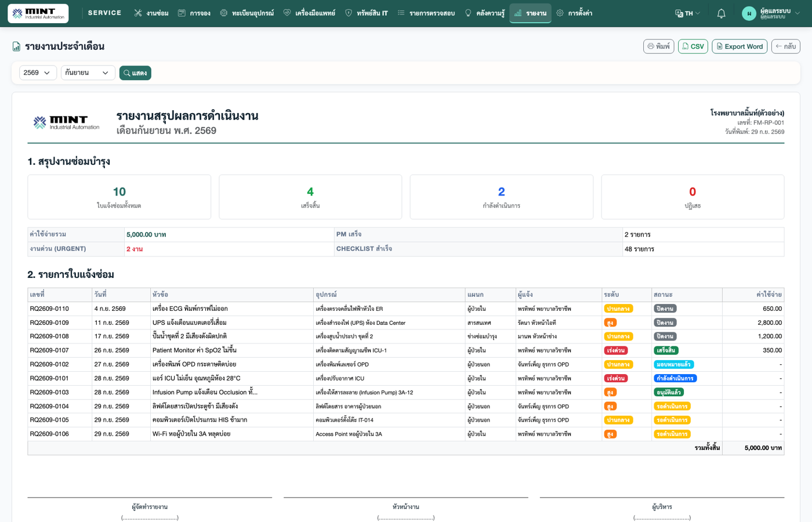Open the งานซ่อม repair menu
The height and width of the screenshot is (522, 812).
coord(151,13)
